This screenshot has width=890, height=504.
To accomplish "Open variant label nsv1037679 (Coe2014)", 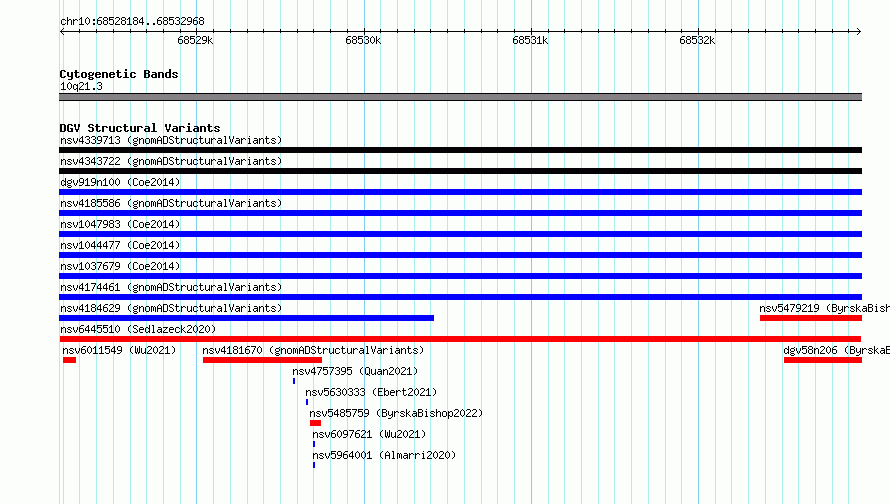I will pos(120,266).
